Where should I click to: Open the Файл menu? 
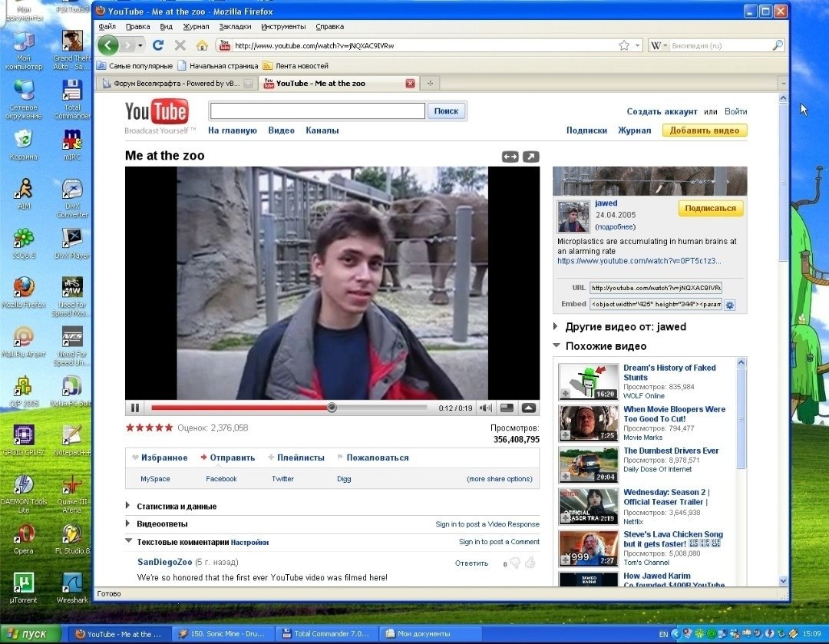[107, 26]
